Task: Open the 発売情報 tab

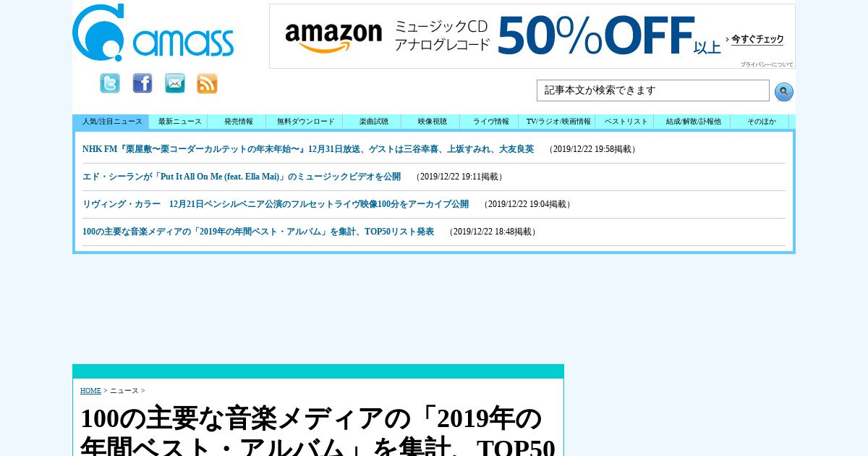Action: click(x=238, y=122)
